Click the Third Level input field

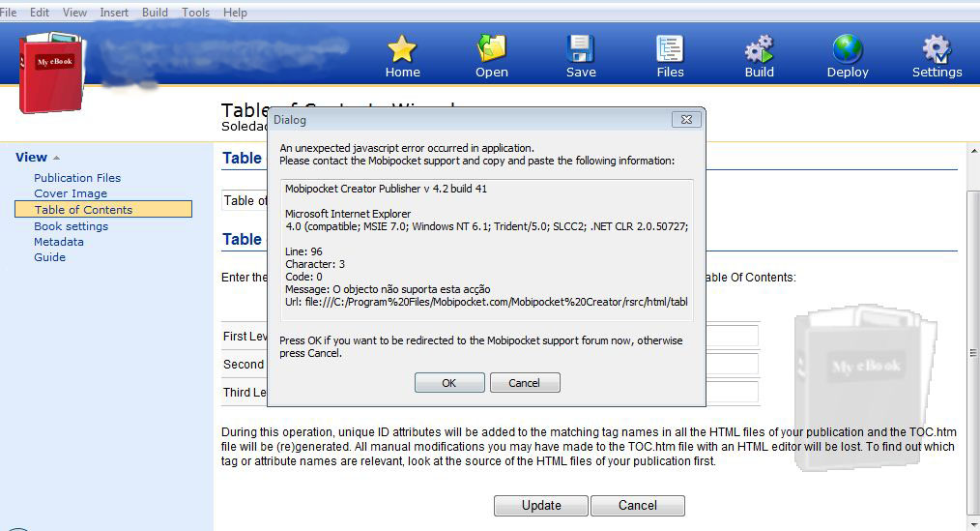(733, 392)
